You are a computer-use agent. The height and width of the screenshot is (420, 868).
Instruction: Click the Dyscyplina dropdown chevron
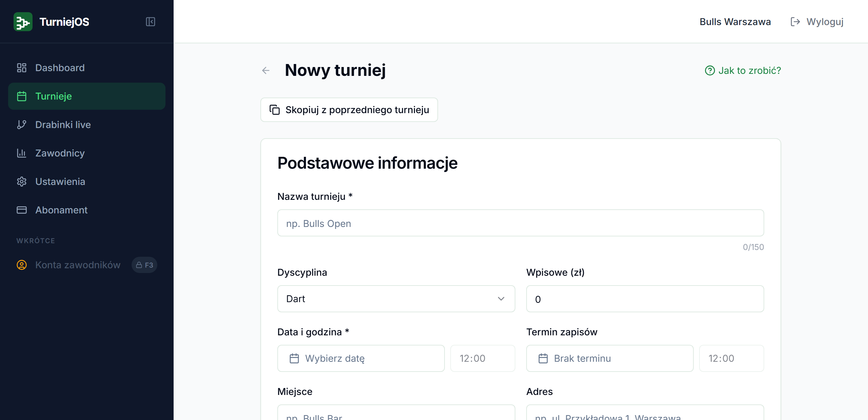coord(501,299)
